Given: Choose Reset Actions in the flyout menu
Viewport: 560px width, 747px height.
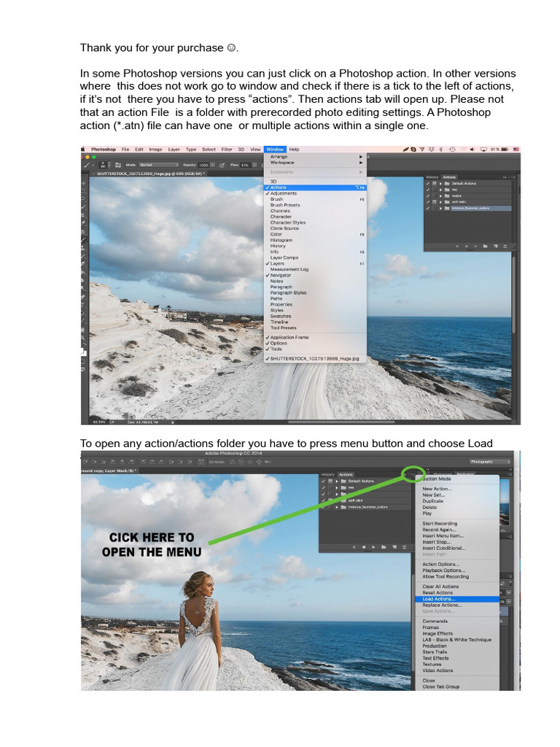Looking at the screenshot, I should click(456, 592).
